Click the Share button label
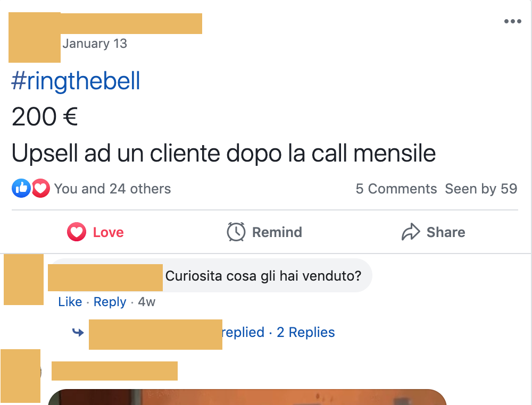The image size is (532, 405). 446,232
